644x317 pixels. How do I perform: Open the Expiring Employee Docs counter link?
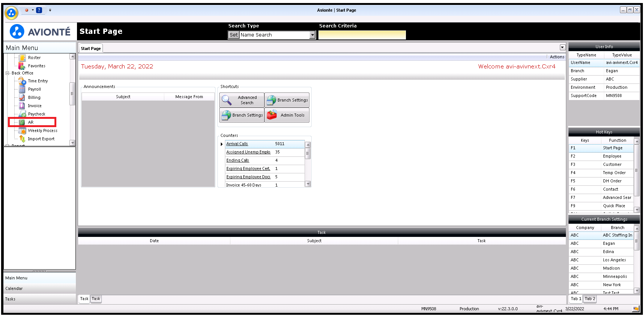[x=248, y=177]
